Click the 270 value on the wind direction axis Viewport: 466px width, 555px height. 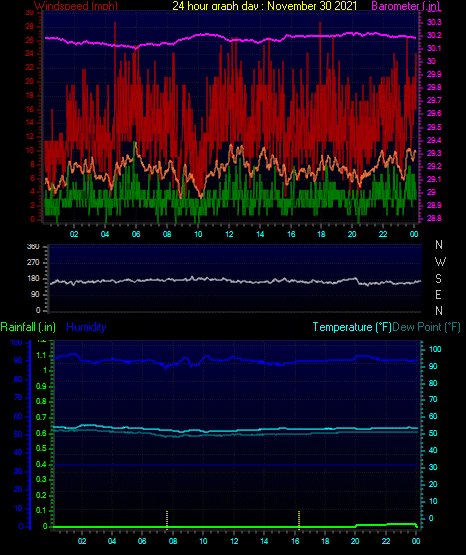pos(33,262)
